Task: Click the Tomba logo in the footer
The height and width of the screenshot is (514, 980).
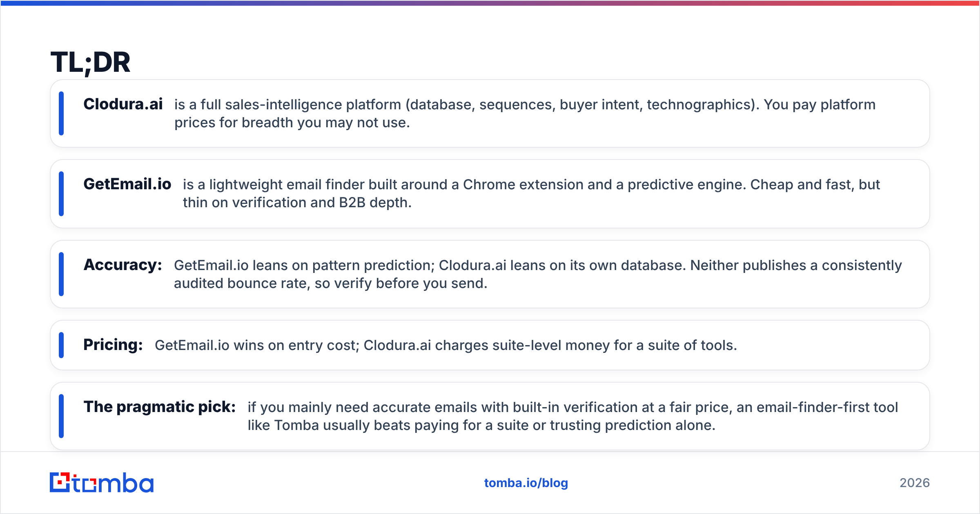Action: point(102,483)
